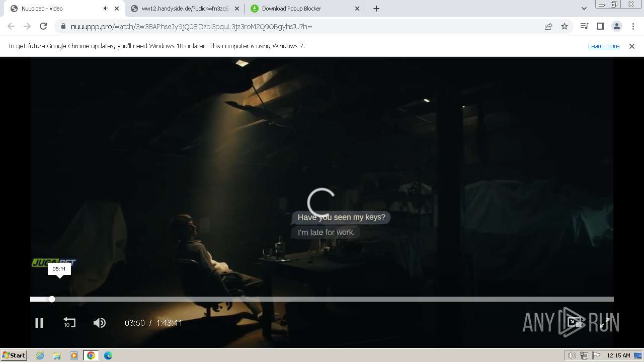This screenshot has width=644, height=362.
Task: Launch Microsoft Edge from taskbar
Action: [108, 355]
